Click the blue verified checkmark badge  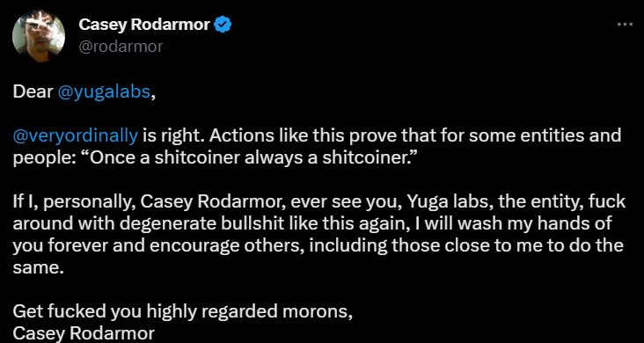(223, 26)
